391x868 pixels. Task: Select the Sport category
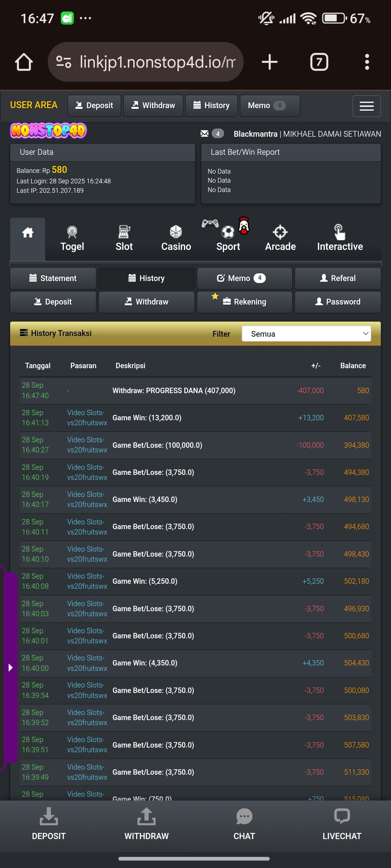[228, 239]
